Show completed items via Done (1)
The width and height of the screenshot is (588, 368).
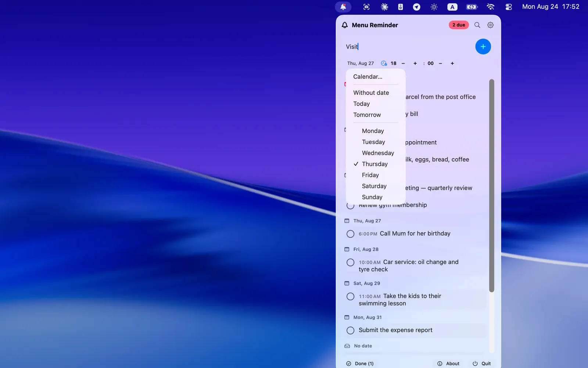click(x=360, y=364)
